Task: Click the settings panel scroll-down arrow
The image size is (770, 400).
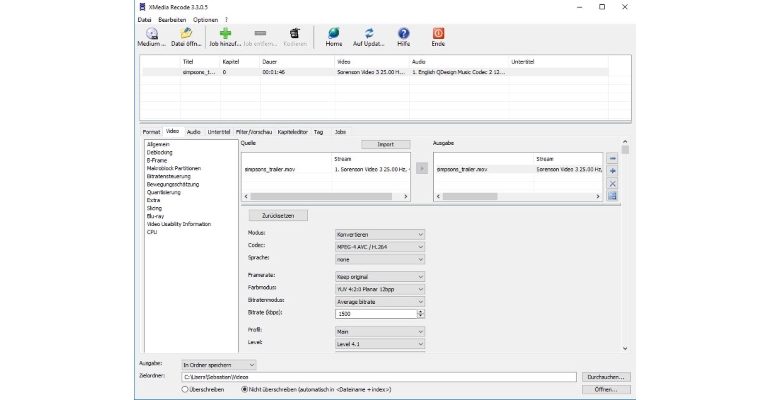Action: (625, 348)
